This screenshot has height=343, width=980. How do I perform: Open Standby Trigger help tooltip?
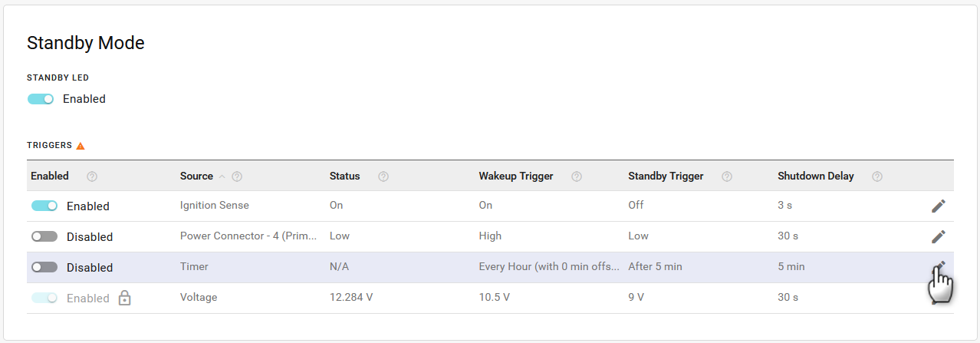[727, 176]
